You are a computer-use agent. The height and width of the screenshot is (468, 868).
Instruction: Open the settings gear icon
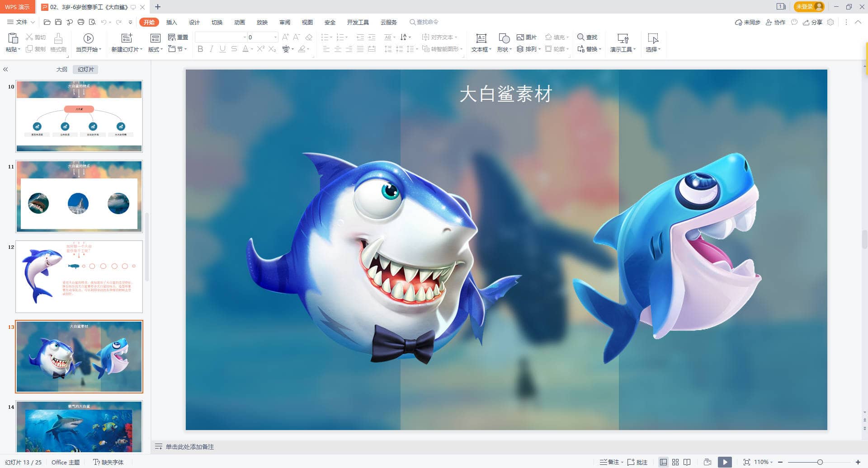[830, 22]
